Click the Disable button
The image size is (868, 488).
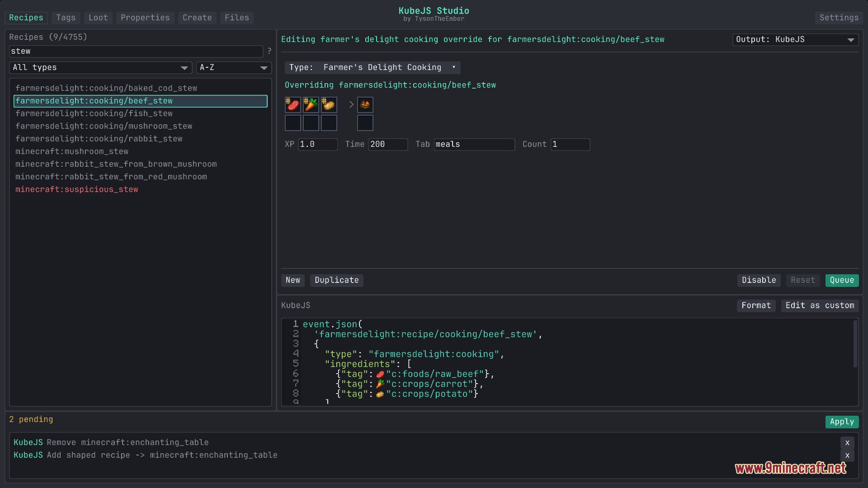point(759,280)
